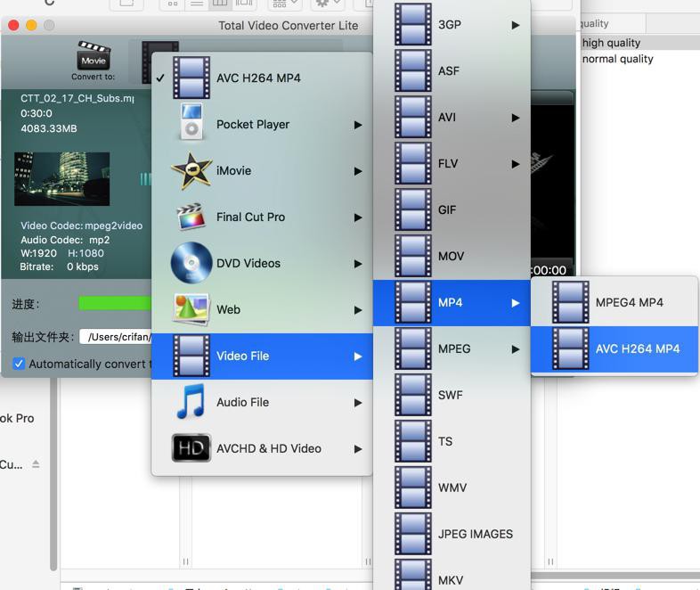700x590 pixels.
Task: Click the eject icon in Finder sidebar
Action: point(36,464)
